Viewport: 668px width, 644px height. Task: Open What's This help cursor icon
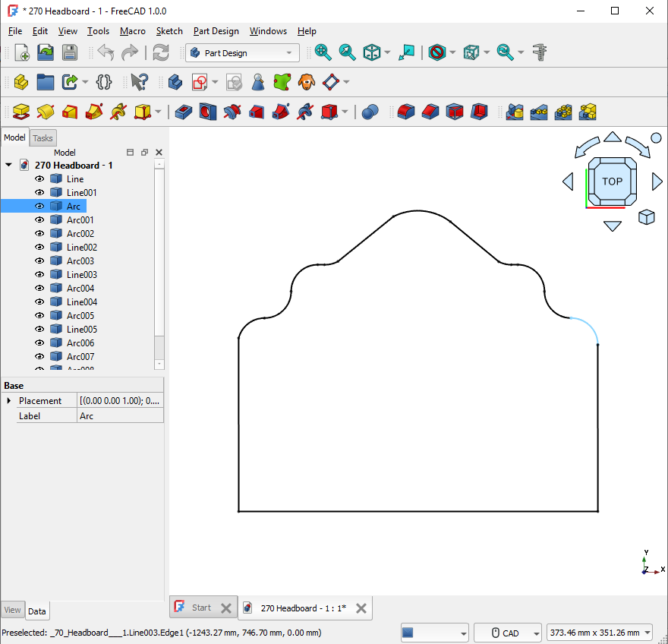139,82
